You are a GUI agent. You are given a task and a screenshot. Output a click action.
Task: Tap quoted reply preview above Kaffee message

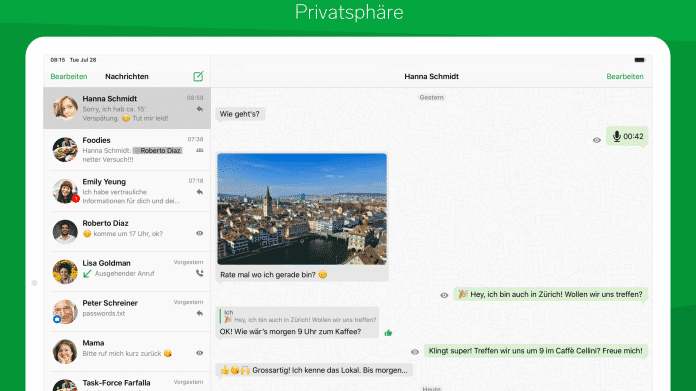pyautogui.click(x=298, y=316)
